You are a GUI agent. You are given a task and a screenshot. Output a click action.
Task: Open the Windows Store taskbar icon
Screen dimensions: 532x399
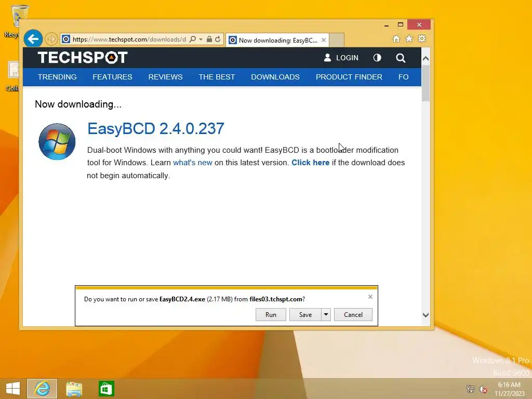106,389
